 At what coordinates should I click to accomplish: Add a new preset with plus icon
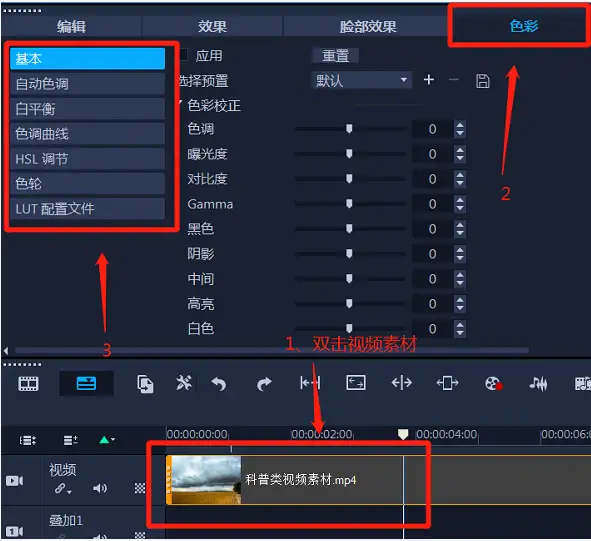click(429, 80)
